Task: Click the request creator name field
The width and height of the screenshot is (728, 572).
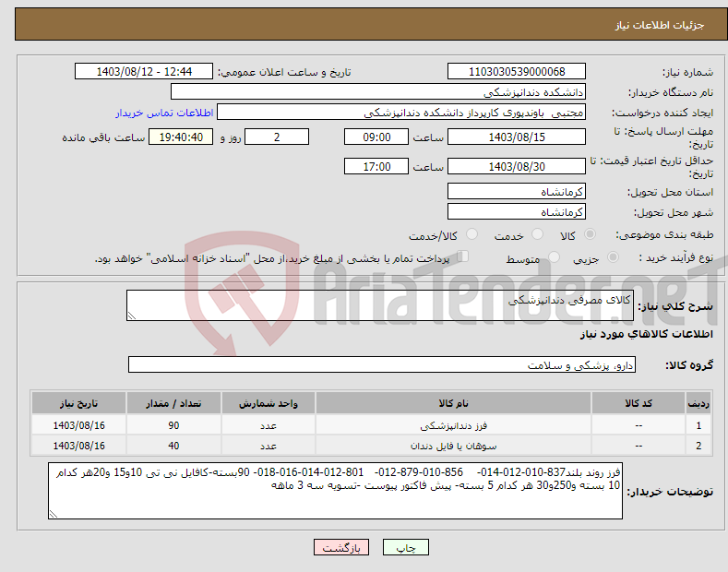Action: click(x=401, y=113)
